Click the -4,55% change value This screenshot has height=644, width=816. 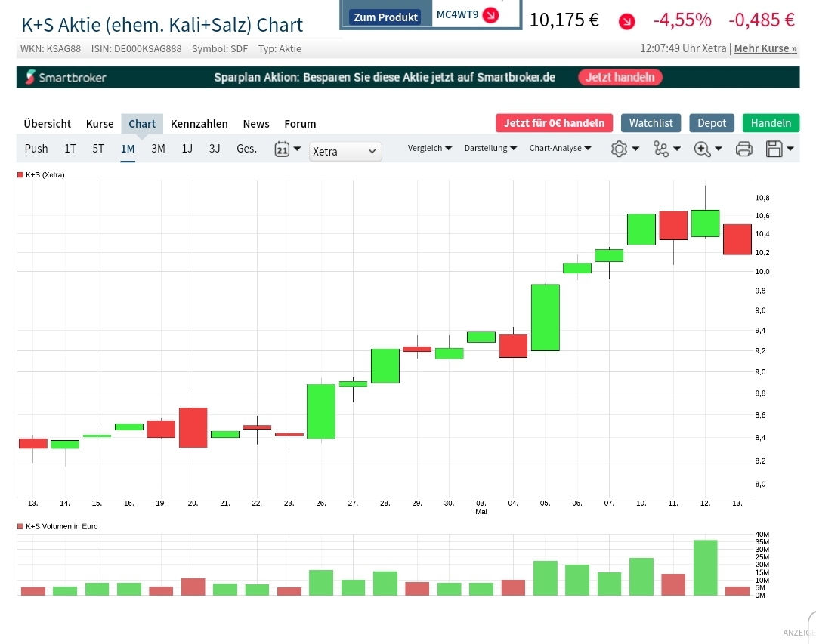(x=682, y=20)
